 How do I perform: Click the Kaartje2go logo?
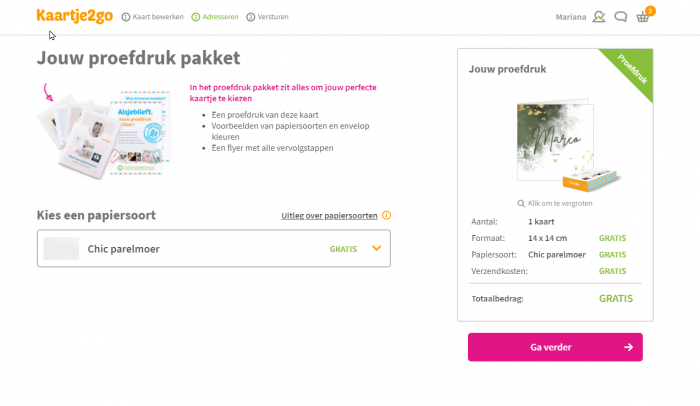(x=73, y=16)
